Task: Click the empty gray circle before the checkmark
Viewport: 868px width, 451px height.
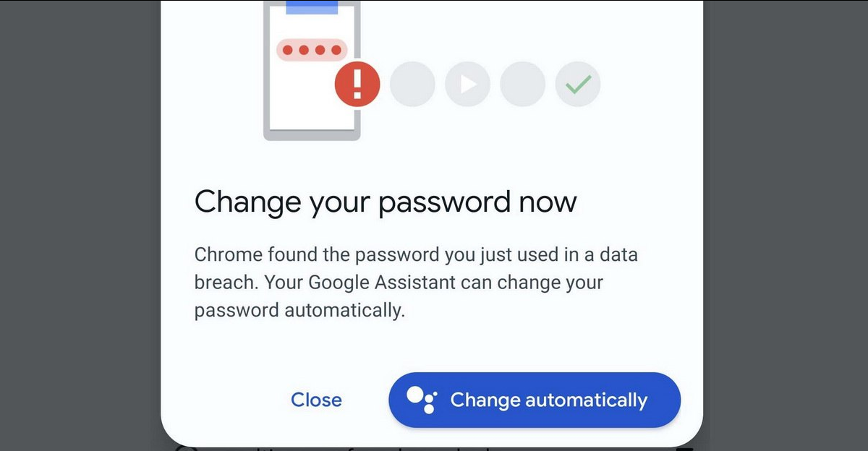Action: (522, 85)
